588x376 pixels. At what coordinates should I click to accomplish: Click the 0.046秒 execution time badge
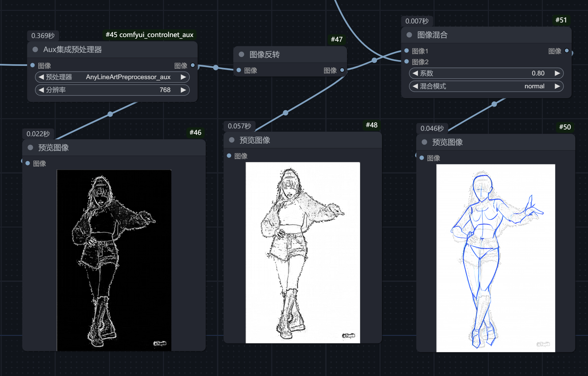(x=432, y=128)
